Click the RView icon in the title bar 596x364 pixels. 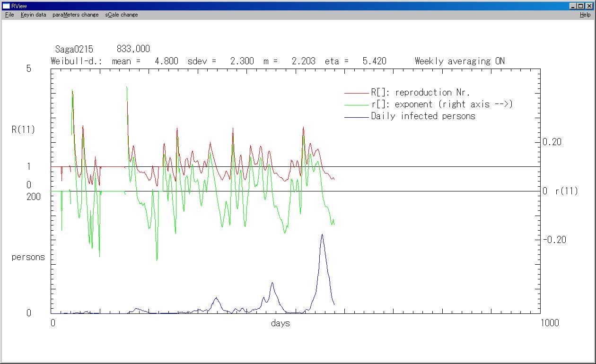click(x=6, y=6)
